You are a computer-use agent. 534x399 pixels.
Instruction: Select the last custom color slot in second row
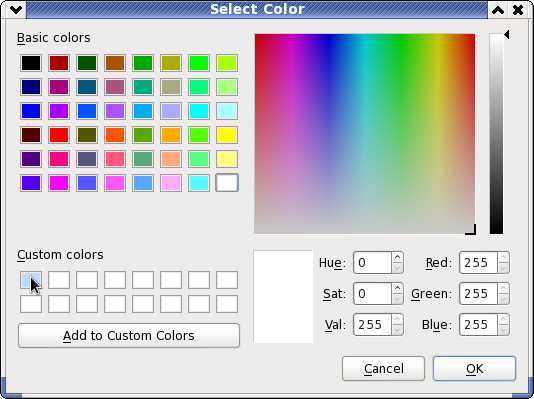(227, 304)
